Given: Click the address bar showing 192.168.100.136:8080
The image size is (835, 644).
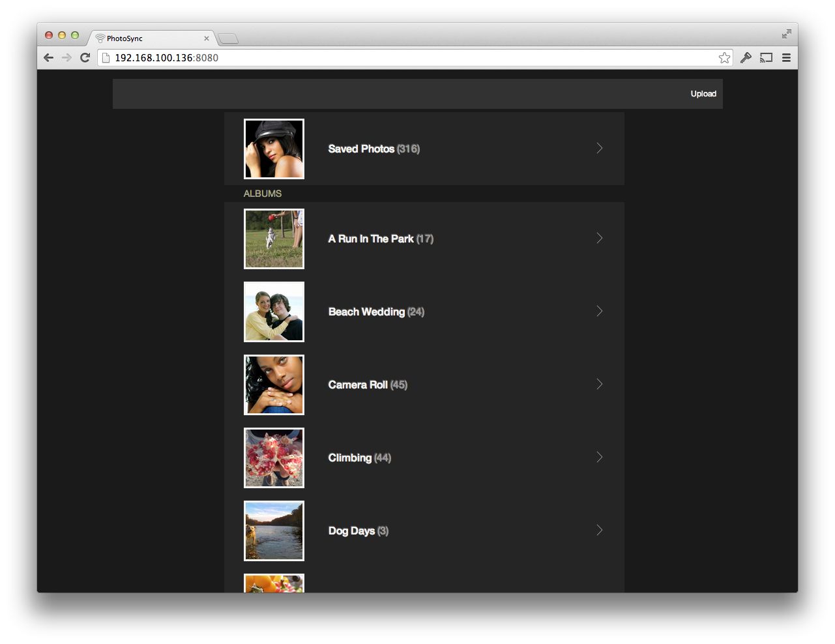Looking at the screenshot, I should 415,58.
